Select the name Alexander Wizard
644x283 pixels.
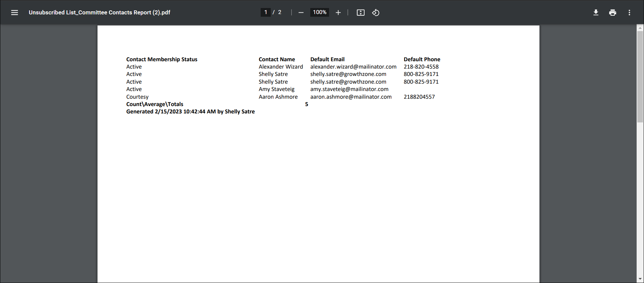point(281,67)
